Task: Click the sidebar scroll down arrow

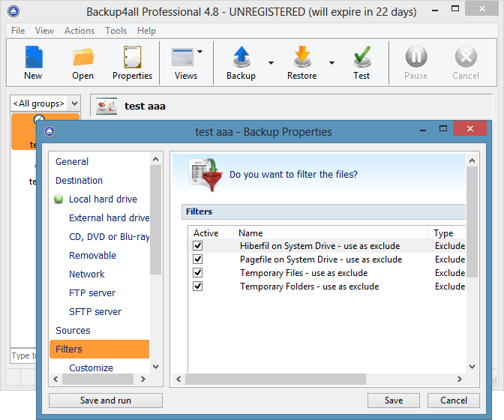Action: [156, 367]
